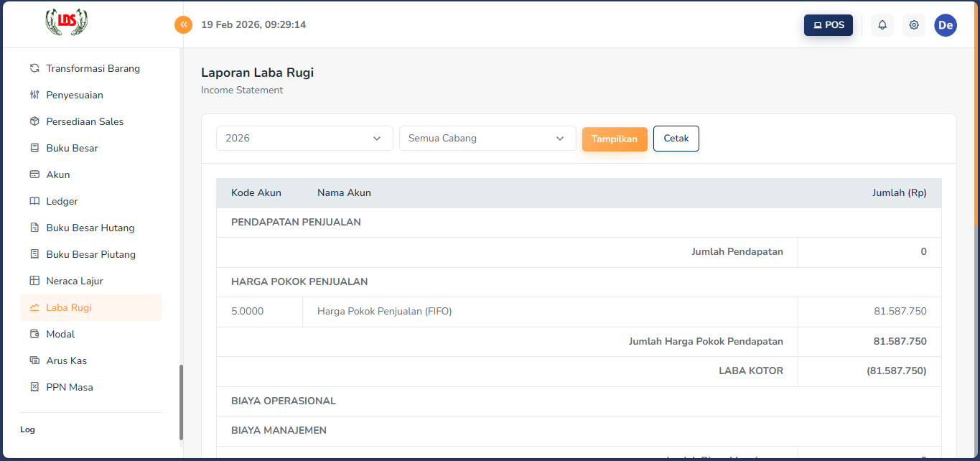
Task: Click the Buku Besar Piutang icon
Action: [x=34, y=254]
